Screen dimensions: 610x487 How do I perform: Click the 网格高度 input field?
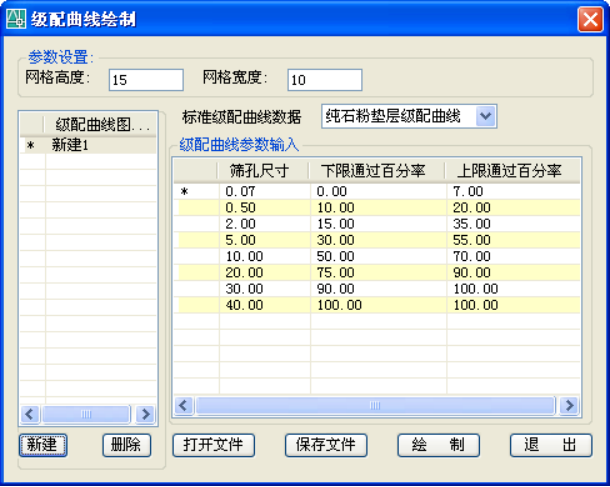point(146,80)
